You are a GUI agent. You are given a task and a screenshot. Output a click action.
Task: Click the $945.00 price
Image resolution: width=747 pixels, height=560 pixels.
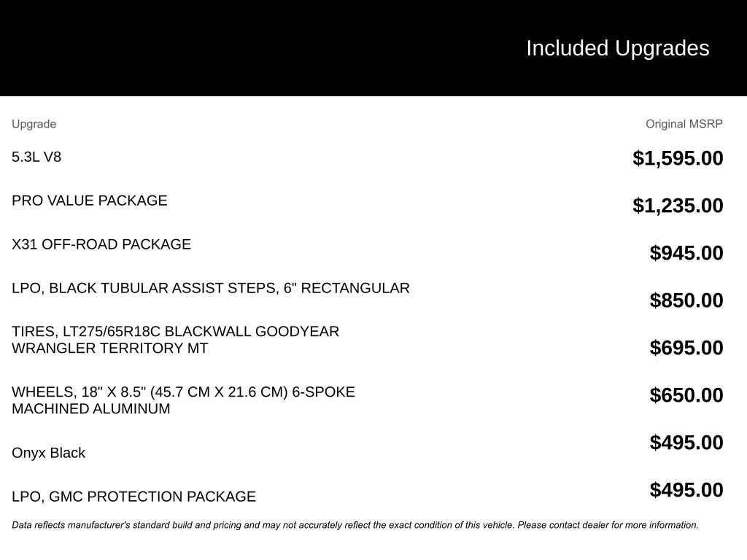pyautogui.click(x=686, y=253)
